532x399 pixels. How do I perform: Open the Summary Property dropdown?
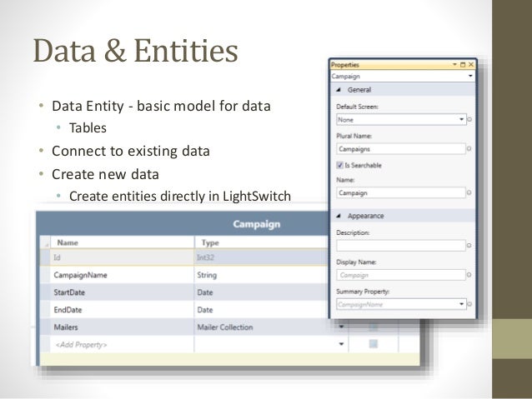pos(461,305)
